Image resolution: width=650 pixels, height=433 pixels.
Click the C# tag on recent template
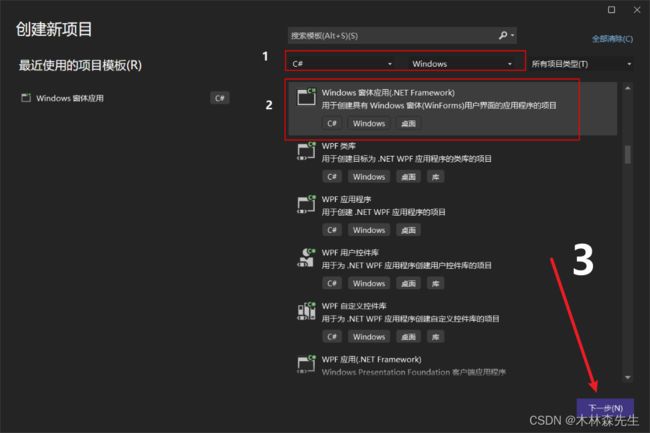click(220, 98)
